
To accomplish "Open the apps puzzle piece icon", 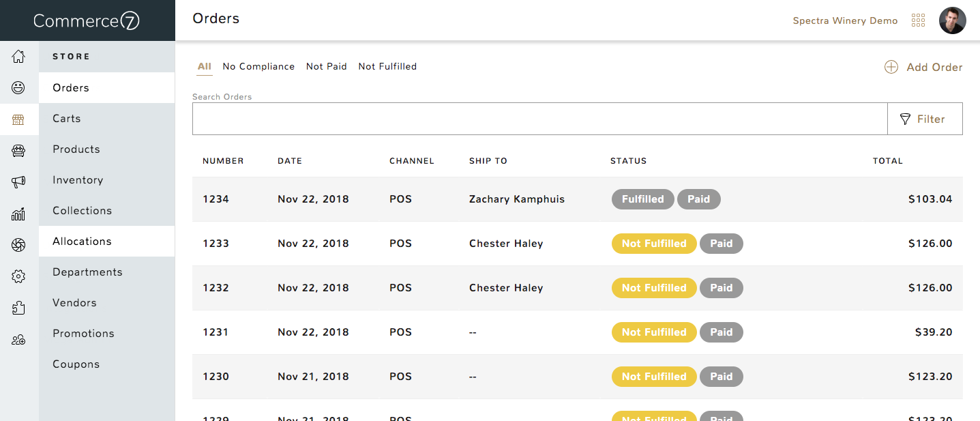I will pos(18,308).
